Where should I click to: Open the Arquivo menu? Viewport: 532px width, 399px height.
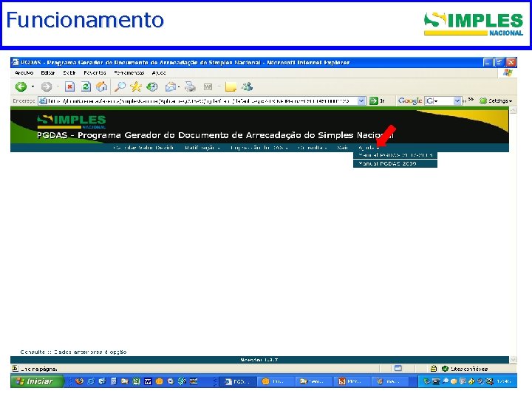[x=24, y=72]
